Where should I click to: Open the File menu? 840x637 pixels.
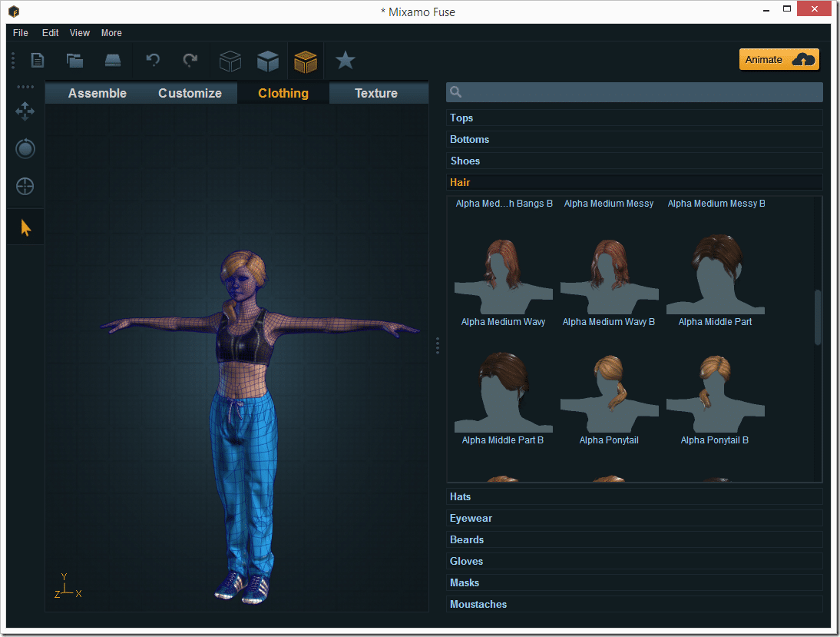point(21,33)
